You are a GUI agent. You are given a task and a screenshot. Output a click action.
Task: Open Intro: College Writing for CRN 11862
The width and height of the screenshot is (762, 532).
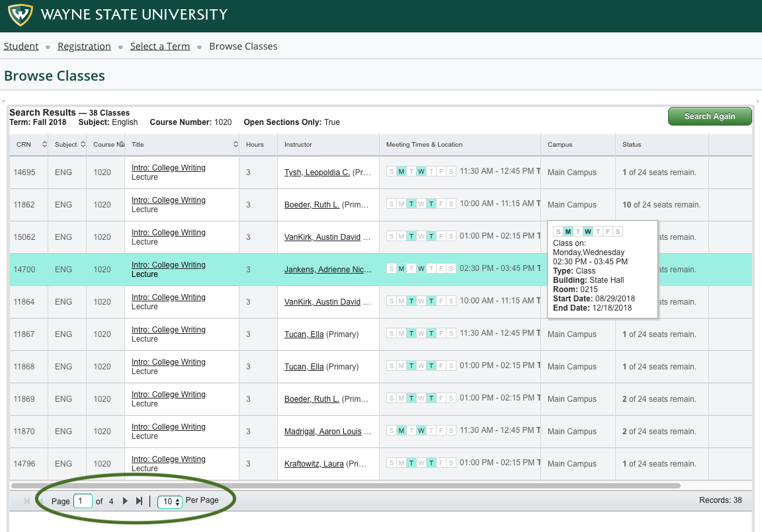coord(168,200)
